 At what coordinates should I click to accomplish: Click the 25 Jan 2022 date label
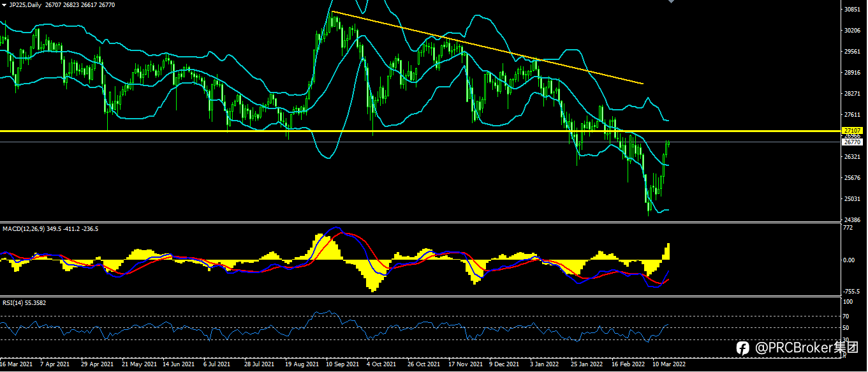coord(586,364)
